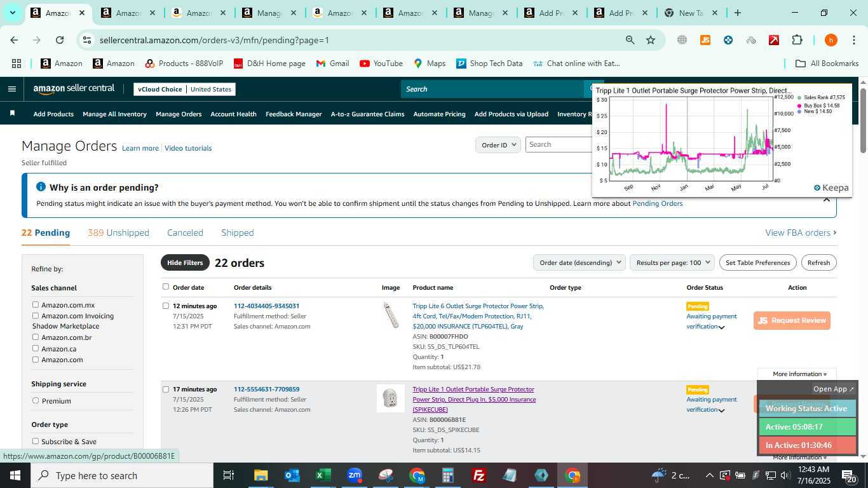The image size is (868, 488).
Task: Open the Google Apps grid in the bookmarks bar
Action: [17, 64]
